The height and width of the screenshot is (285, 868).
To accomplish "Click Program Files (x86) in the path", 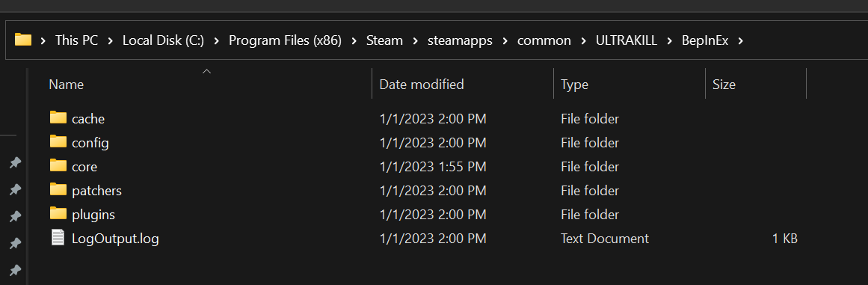I will pyautogui.click(x=285, y=40).
